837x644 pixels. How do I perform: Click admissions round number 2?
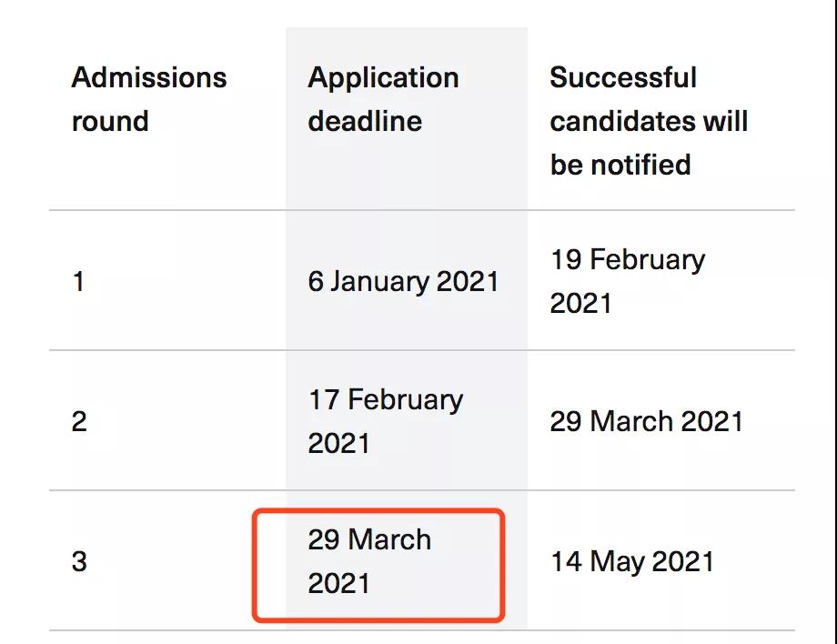click(79, 421)
